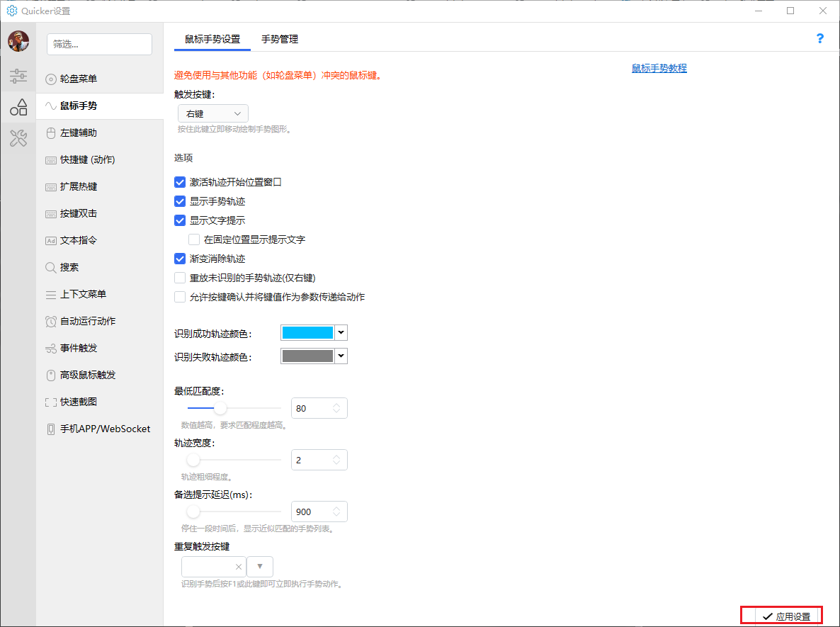840x627 pixels.
Task: Click the 最低匹配度 value field showing 80
Action: (x=319, y=408)
